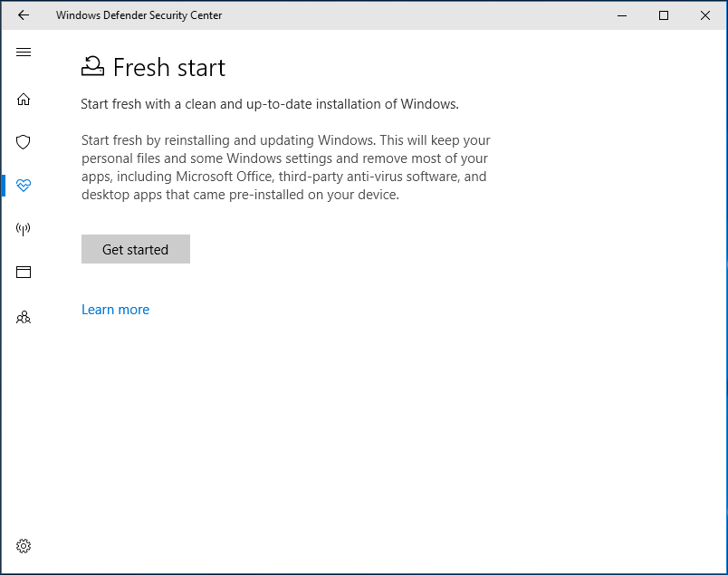
Task: Open Virus & threat protection shield
Action: [24, 142]
